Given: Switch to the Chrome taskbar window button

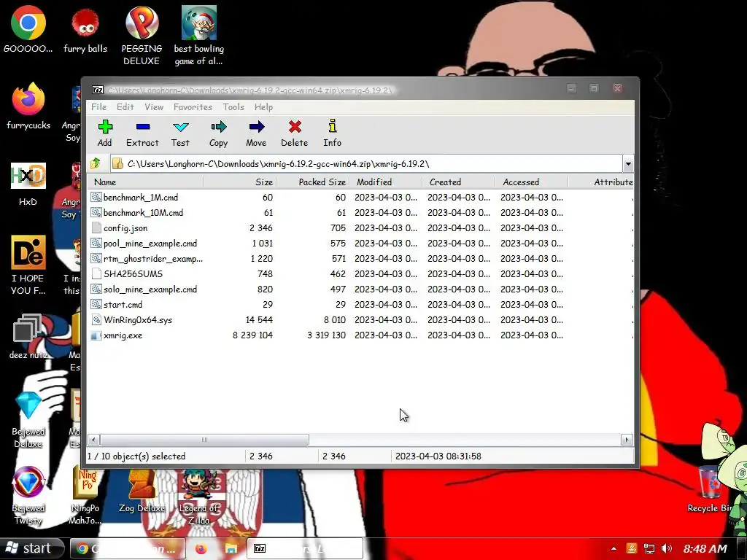Looking at the screenshot, I should pos(128,548).
